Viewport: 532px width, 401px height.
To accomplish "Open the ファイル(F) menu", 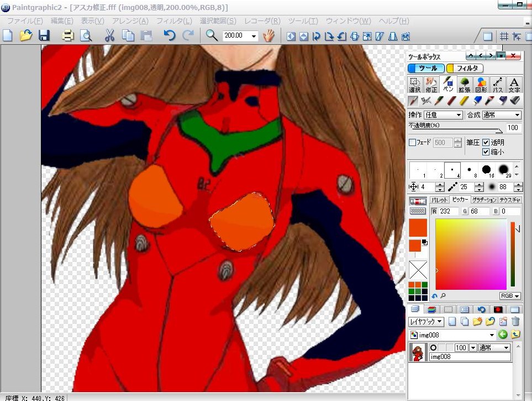I will [25, 21].
